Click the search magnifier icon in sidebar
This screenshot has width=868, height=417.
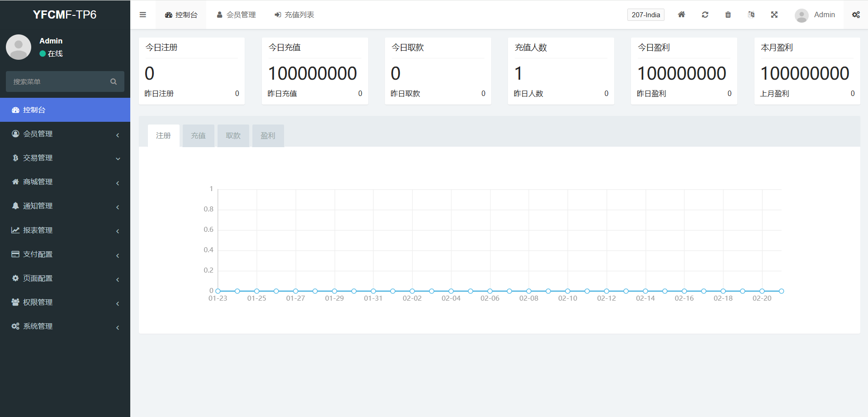[x=114, y=81]
